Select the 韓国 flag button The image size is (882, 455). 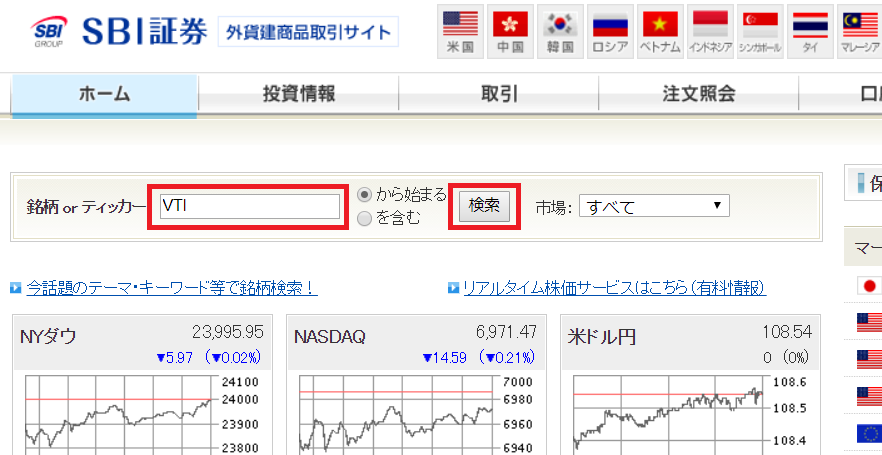click(560, 31)
